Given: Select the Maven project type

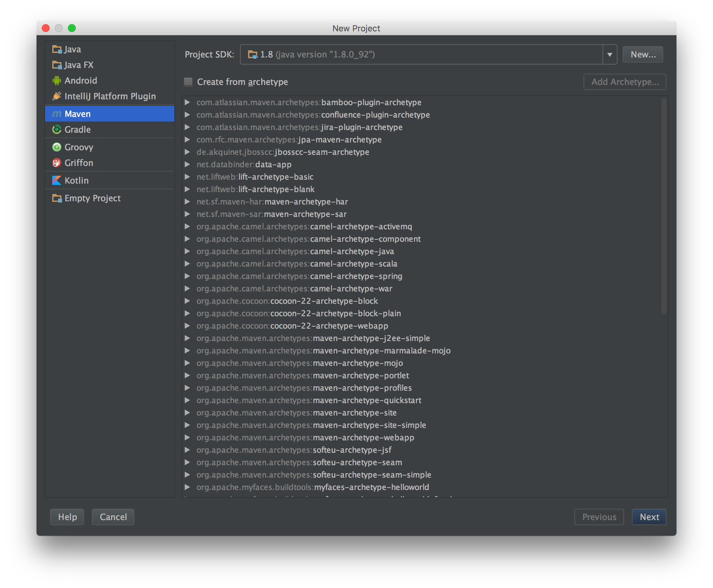Looking at the screenshot, I should click(110, 114).
